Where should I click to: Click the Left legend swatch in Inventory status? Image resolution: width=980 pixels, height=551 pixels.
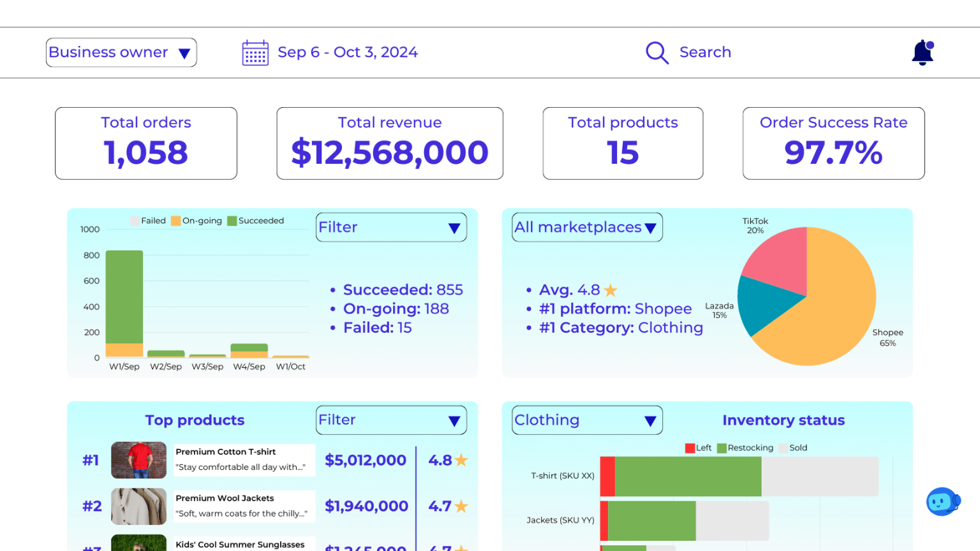coord(690,448)
